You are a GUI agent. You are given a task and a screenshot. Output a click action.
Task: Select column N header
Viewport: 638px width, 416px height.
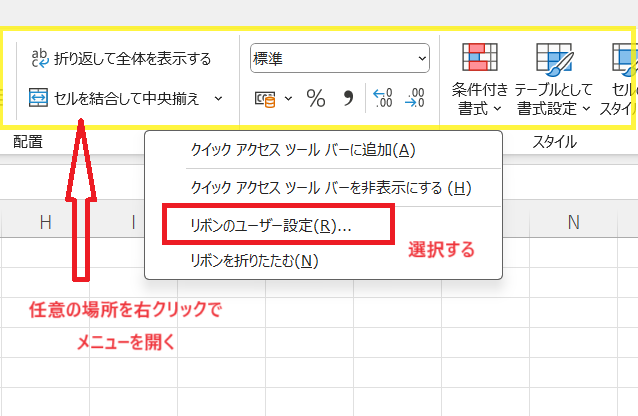pos(573,222)
